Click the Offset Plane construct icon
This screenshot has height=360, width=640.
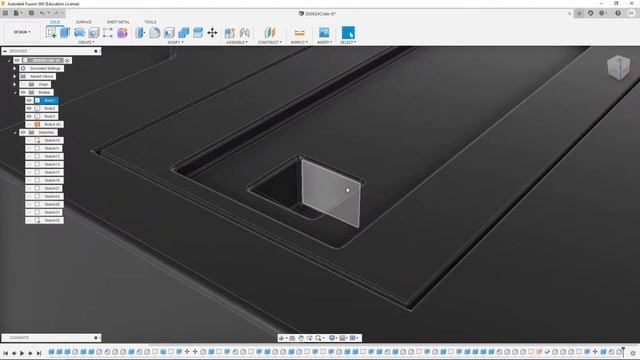coord(270,33)
